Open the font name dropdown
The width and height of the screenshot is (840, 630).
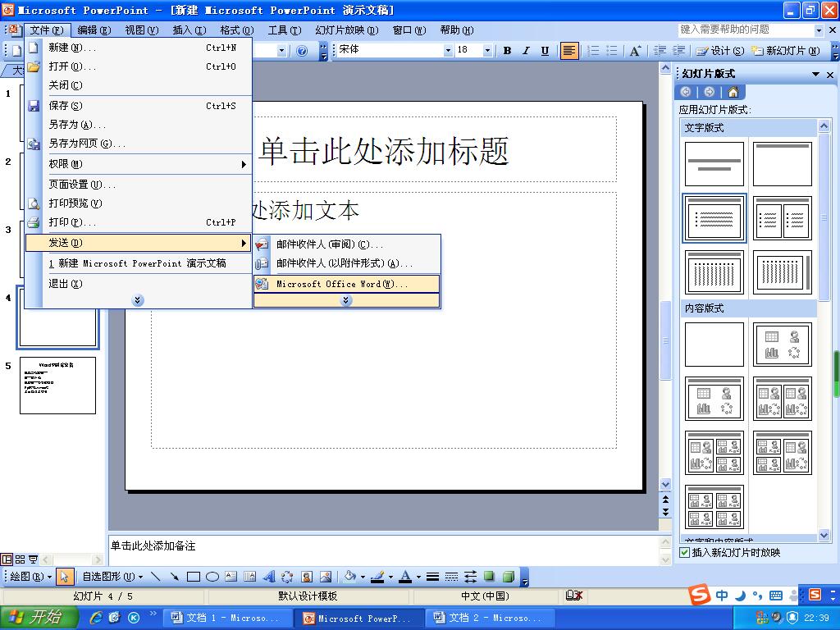tap(449, 50)
